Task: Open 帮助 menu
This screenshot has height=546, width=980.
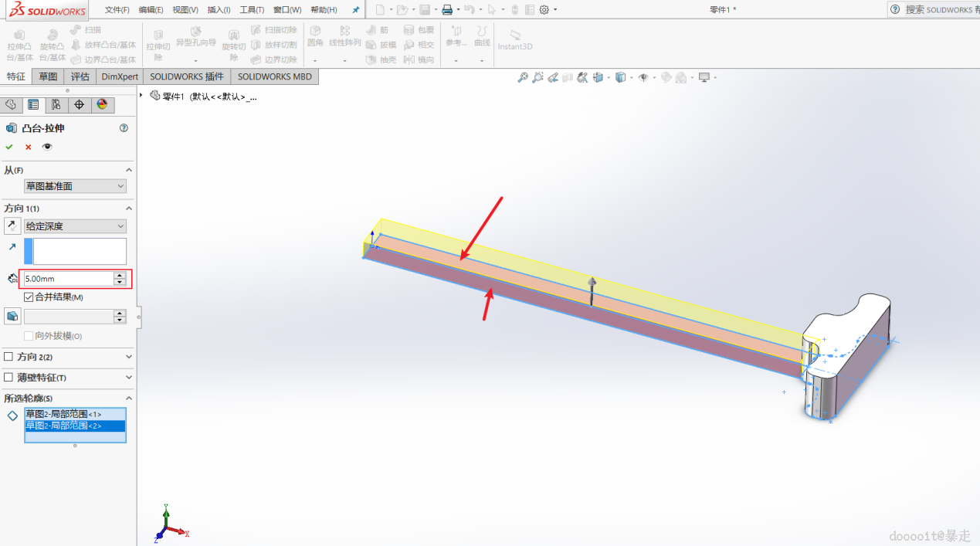Action: pyautogui.click(x=324, y=10)
